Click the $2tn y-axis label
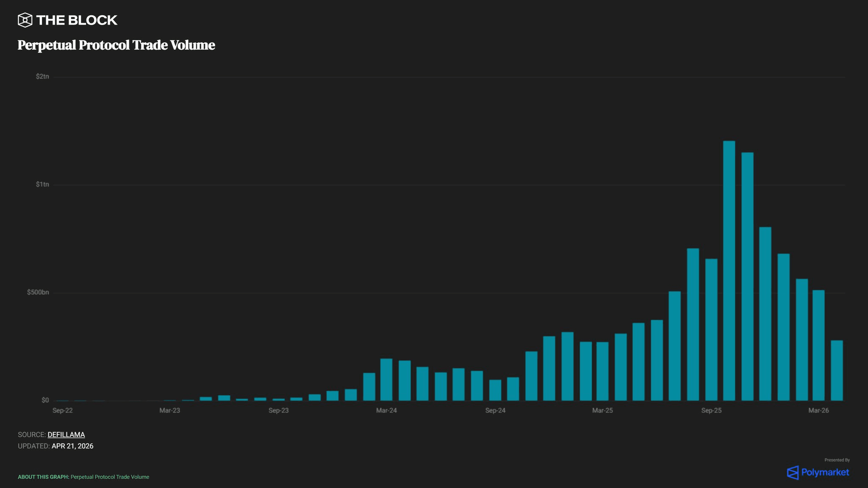The height and width of the screenshot is (488, 868). point(42,77)
